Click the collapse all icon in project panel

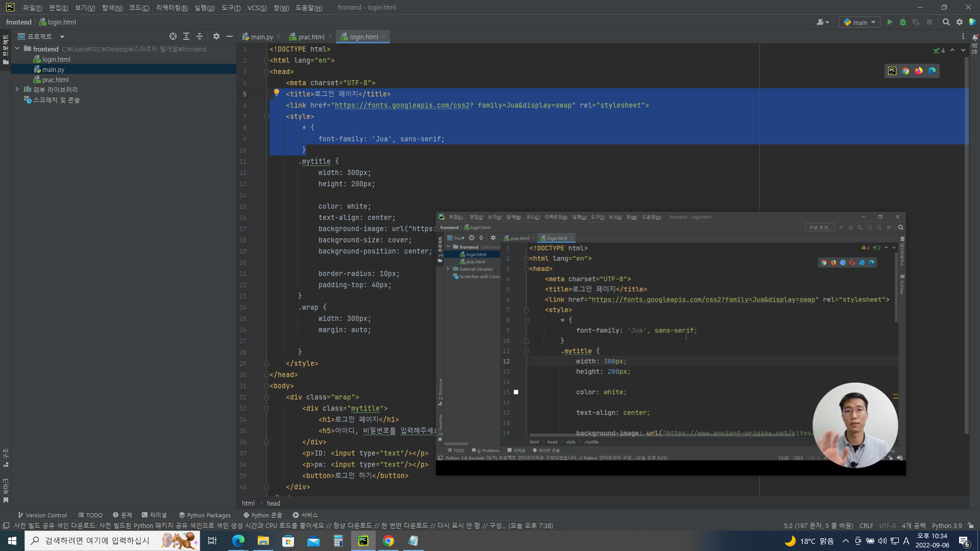click(x=200, y=36)
